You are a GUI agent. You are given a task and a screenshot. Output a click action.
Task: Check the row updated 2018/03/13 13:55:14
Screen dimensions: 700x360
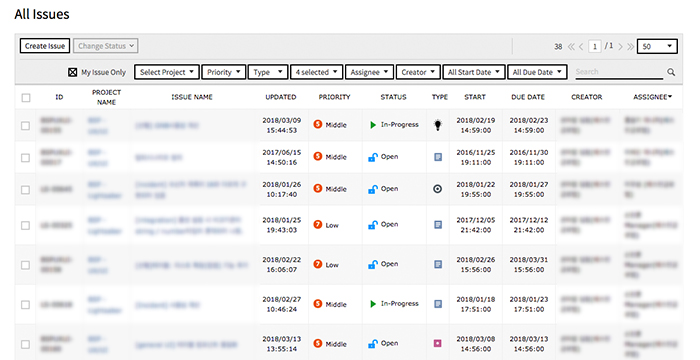click(25, 344)
